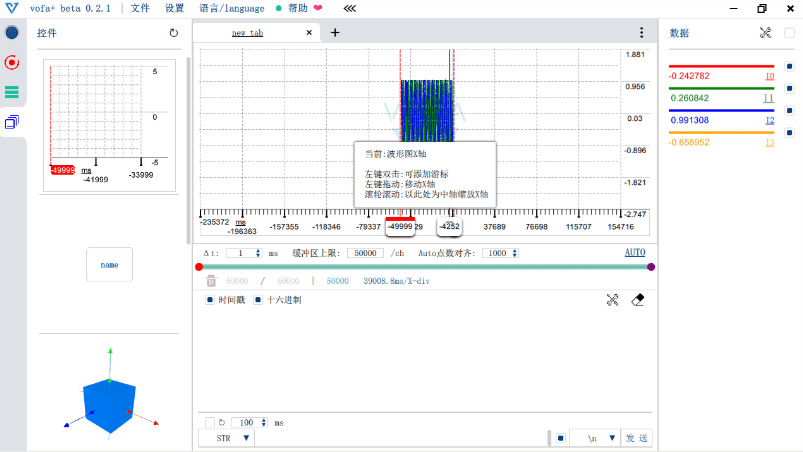This screenshot has height=452, width=803.
Task: Toggle the 十六进制 checkbox
Action: [259, 300]
